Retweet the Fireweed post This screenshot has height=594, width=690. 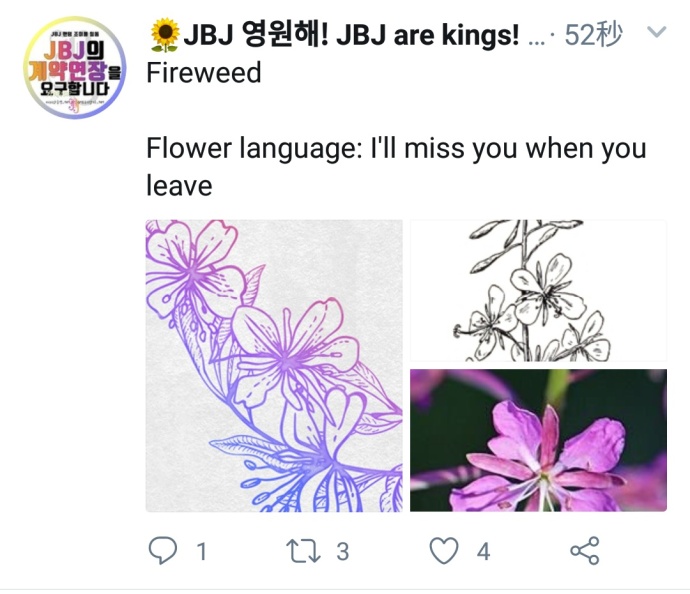(303, 551)
